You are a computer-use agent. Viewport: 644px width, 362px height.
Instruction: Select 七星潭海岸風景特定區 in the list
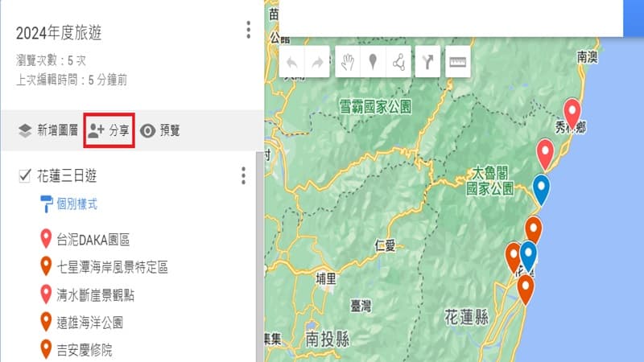click(x=112, y=266)
